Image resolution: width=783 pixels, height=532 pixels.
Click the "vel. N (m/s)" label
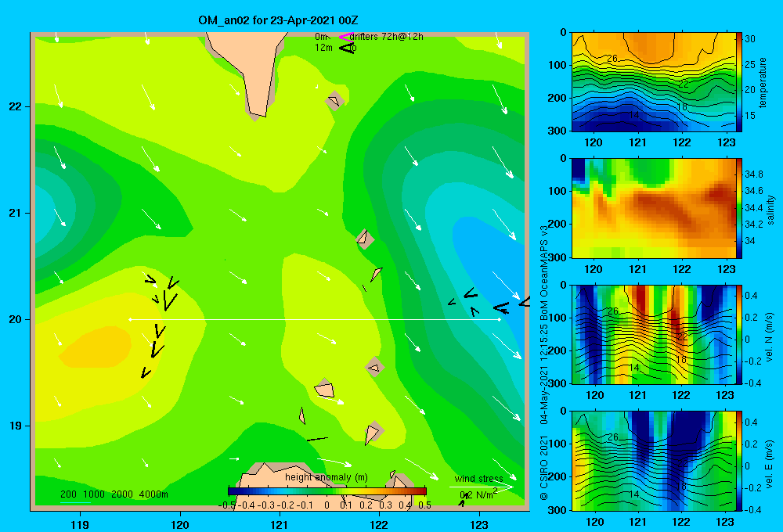click(x=770, y=337)
